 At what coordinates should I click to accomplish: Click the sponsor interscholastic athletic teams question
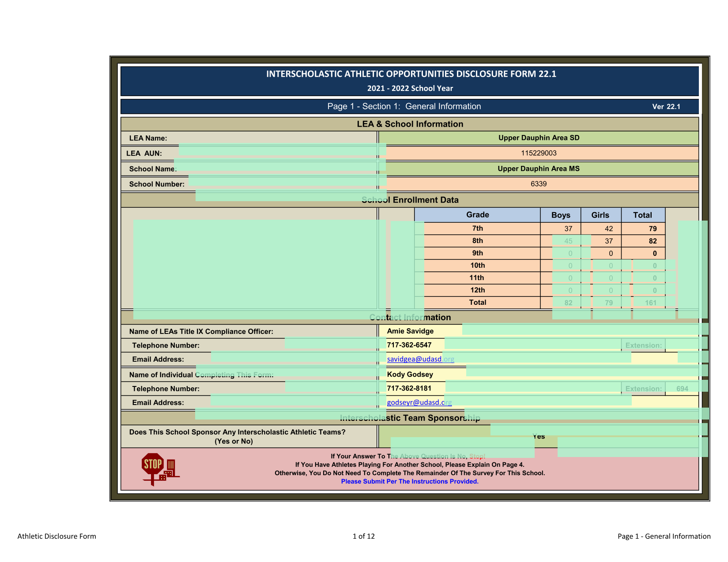(x=237, y=437)
